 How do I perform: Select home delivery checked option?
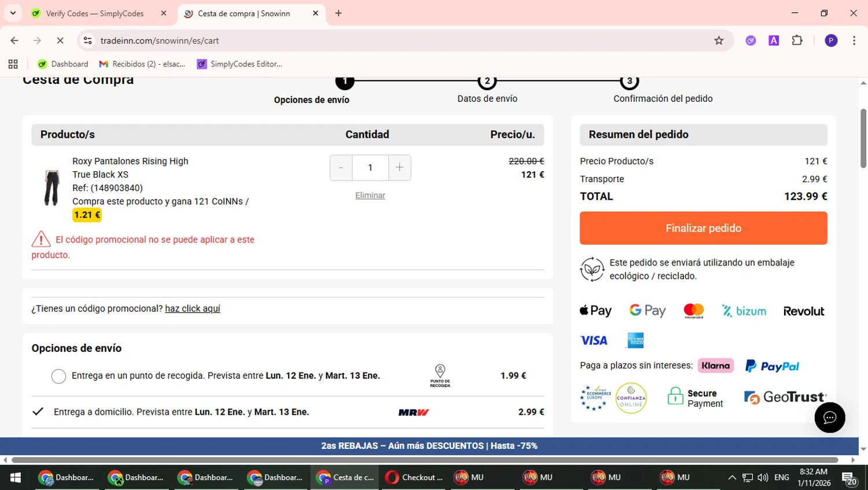tap(38, 412)
